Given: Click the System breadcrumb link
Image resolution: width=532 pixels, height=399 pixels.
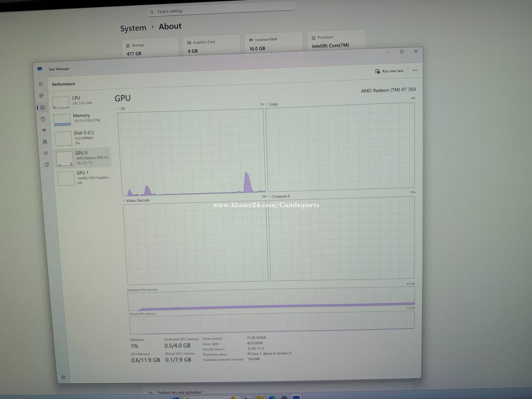Looking at the screenshot, I should click(133, 28).
